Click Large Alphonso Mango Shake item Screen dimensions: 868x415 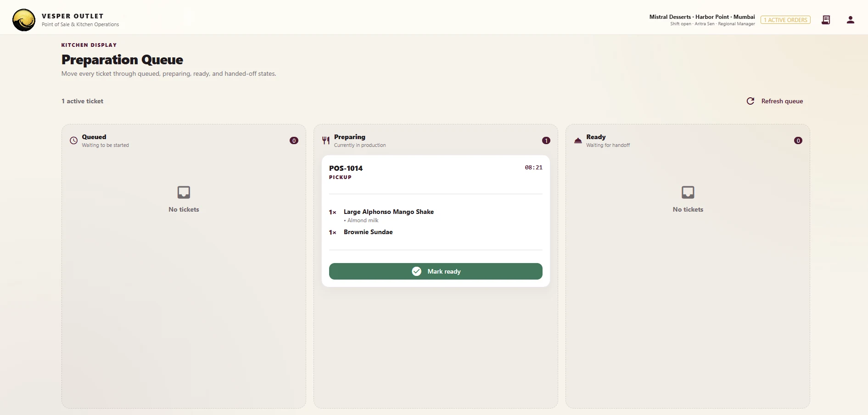click(x=389, y=212)
